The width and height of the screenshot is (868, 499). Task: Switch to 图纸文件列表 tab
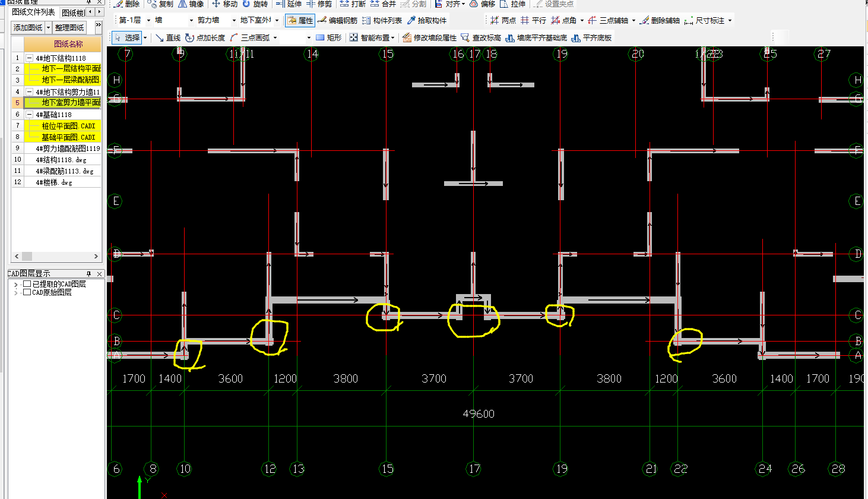(33, 12)
